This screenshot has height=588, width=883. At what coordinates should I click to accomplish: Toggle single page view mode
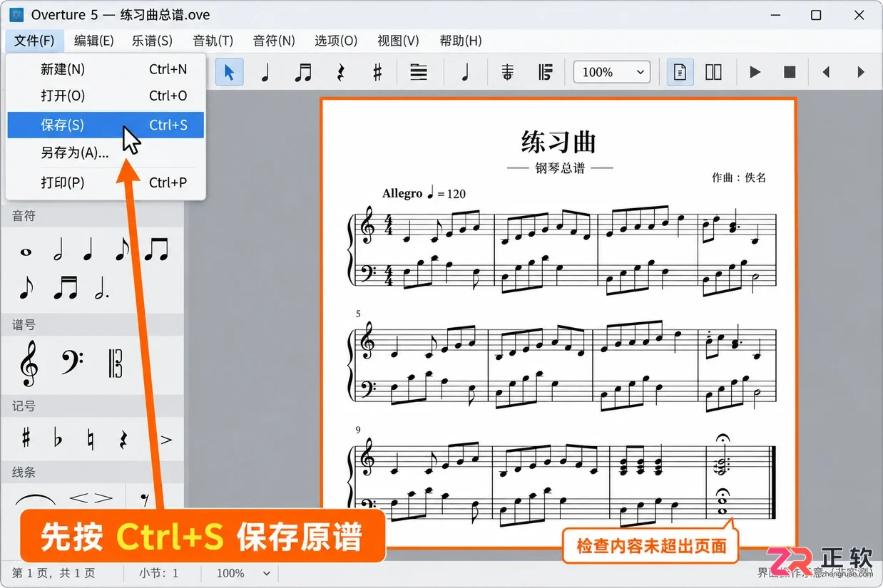680,72
